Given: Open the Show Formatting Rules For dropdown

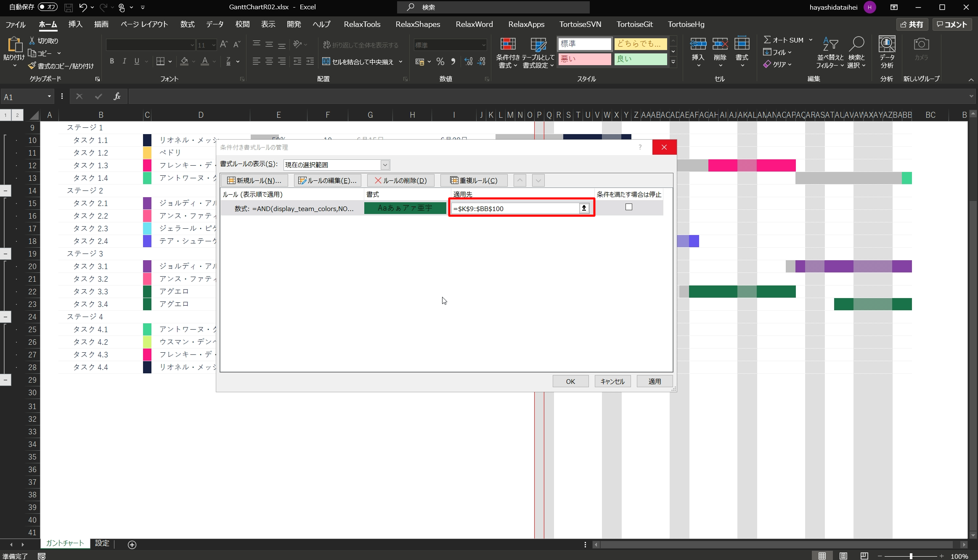Looking at the screenshot, I should (x=384, y=165).
